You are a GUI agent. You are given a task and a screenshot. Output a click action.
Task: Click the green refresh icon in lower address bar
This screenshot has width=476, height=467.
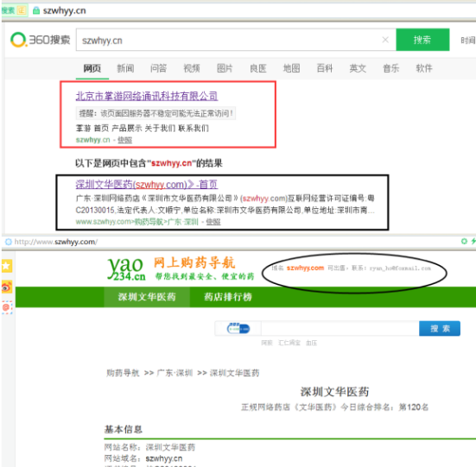pos(464,241)
